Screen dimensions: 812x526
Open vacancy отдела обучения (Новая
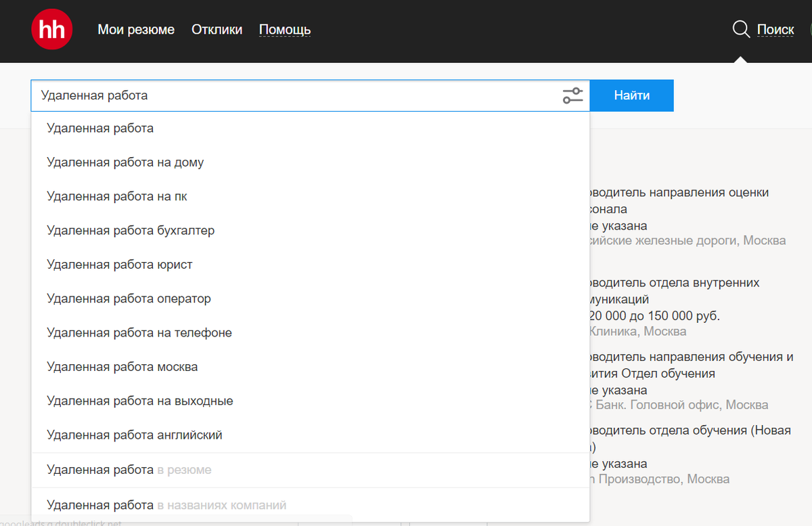pyautogui.click(x=690, y=438)
